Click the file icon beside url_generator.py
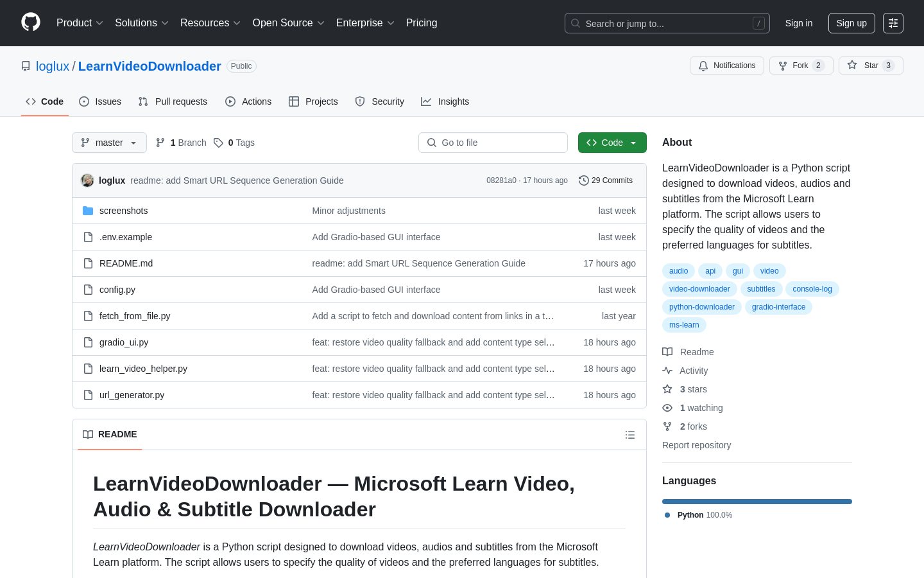This screenshot has height=578, width=924. pos(88,395)
